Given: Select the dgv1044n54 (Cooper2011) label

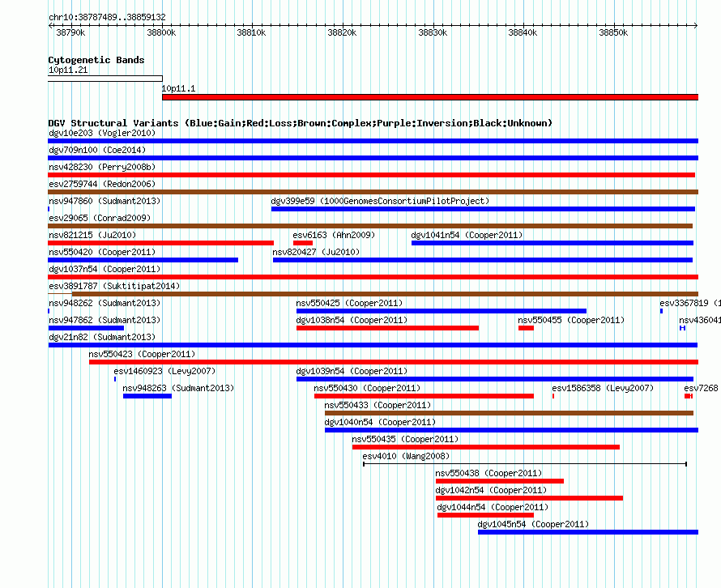Looking at the screenshot, I should [493, 507].
